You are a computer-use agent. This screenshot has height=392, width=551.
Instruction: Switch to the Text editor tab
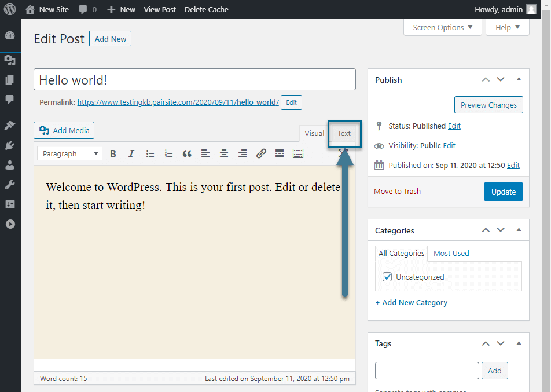pos(344,134)
